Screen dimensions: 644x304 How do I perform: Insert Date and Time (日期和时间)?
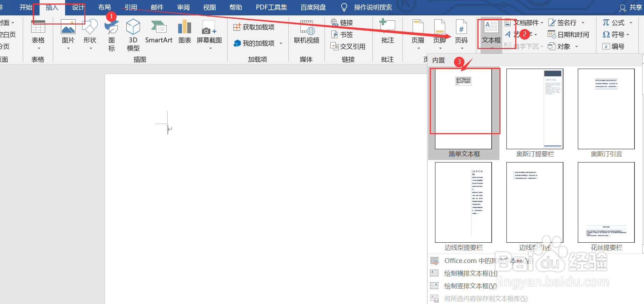pos(569,34)
